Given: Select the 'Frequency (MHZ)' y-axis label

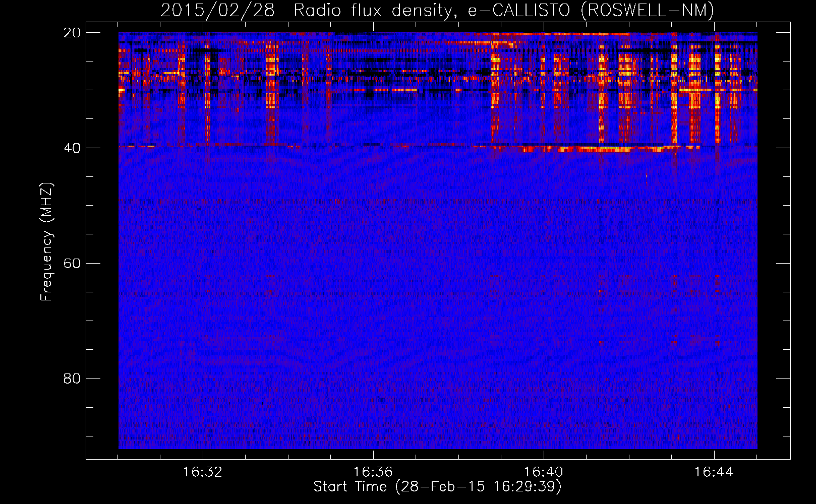Looking at the screenshot, I should coord(46,242).
